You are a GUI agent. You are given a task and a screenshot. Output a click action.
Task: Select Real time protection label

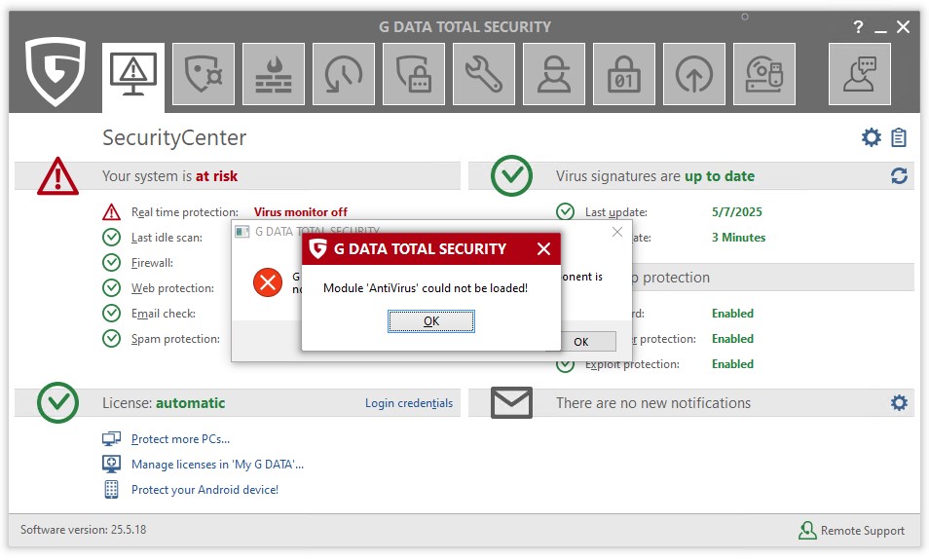(x=185, y=212)
